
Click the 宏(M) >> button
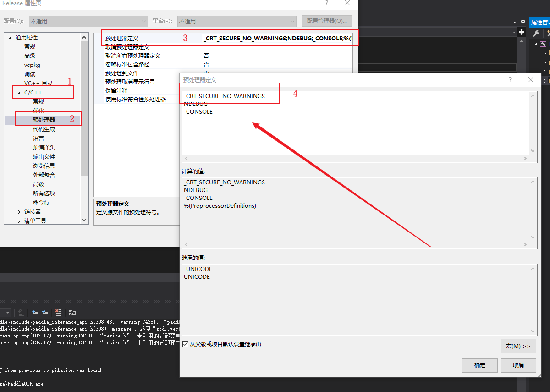[518, 346]
